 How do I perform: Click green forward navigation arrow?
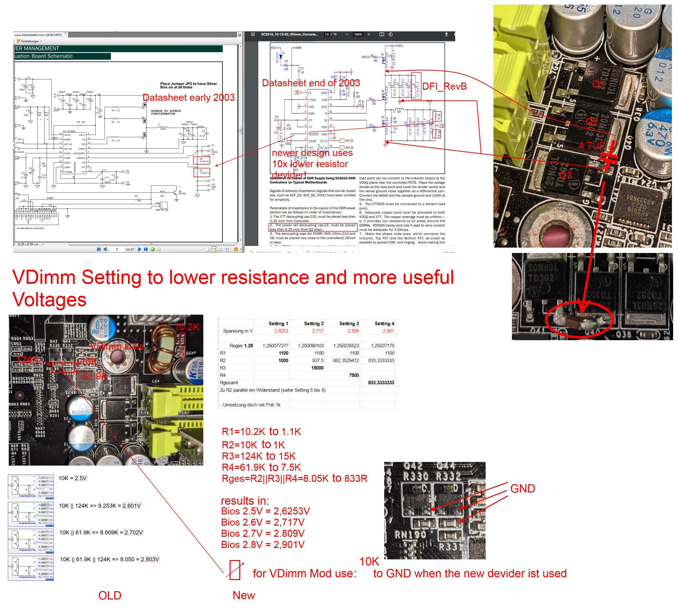[159, 249]
